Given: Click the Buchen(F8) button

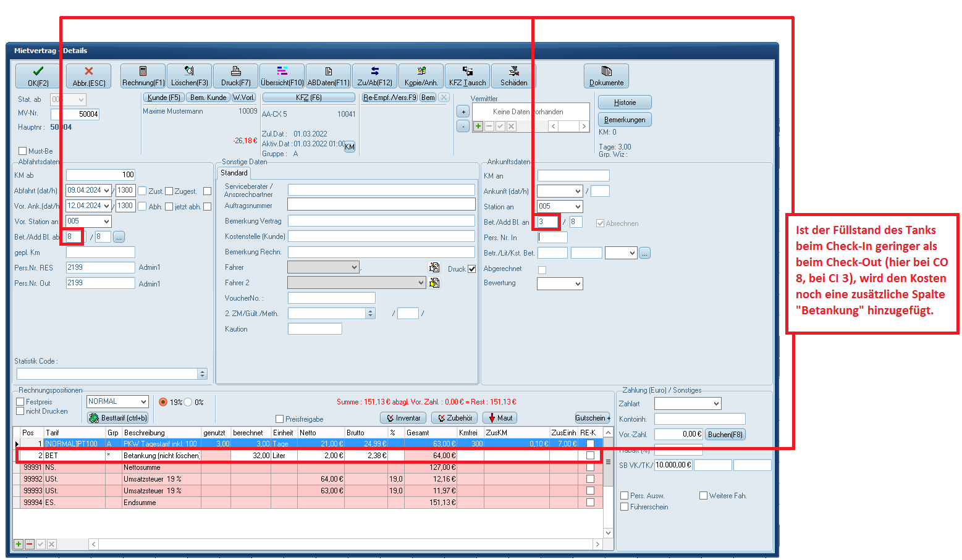Looking at the screenshot, I should coord(725,435).
